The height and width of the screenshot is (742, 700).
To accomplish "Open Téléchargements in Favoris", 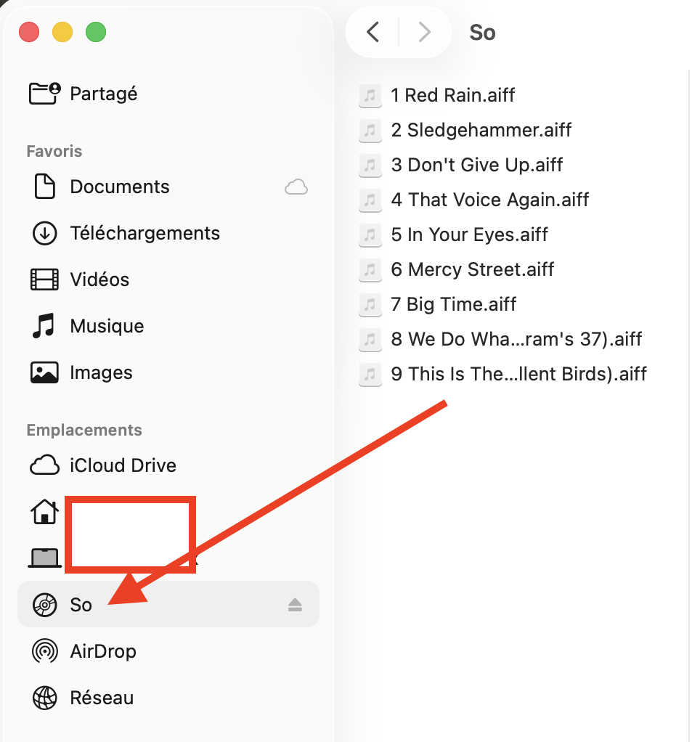I will point(145,233).
